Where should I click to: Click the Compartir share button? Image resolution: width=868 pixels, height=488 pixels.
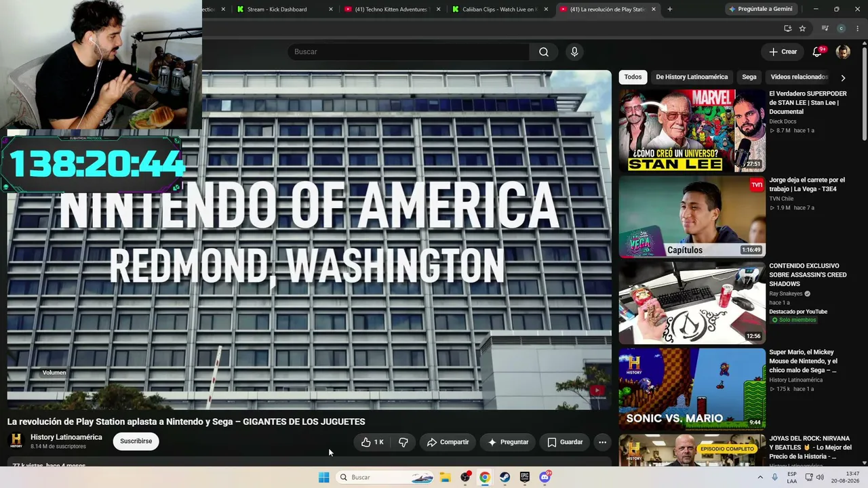pos(448,442)
